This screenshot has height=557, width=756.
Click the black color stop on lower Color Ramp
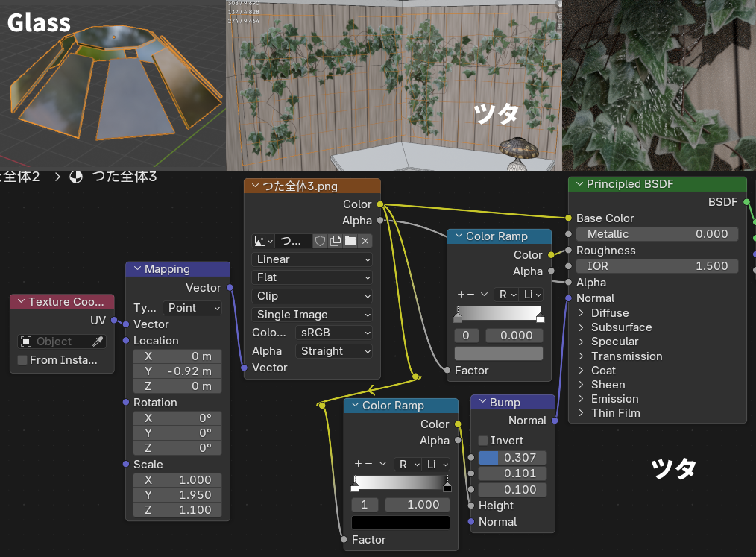447,487
